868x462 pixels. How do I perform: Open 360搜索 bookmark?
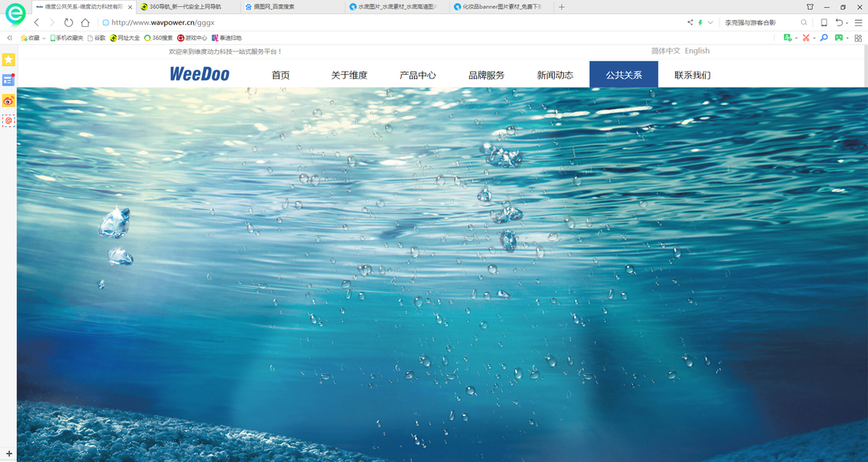159,38
